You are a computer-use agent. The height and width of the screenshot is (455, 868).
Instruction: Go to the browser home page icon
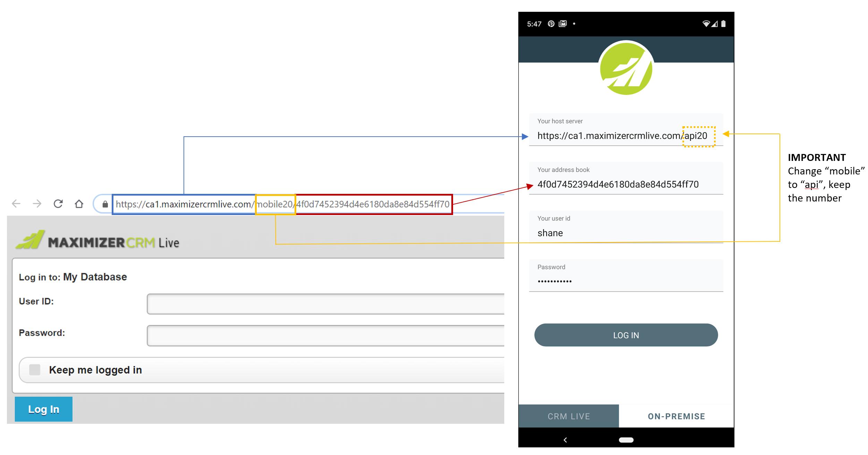click(79, 204)
